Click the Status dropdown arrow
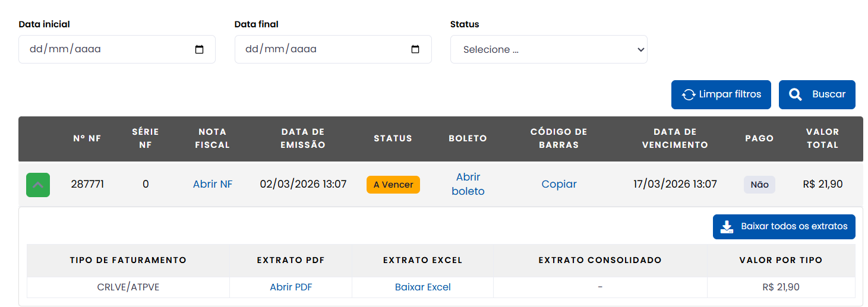This screenshot has width=868, height=307. pos(640,50)
